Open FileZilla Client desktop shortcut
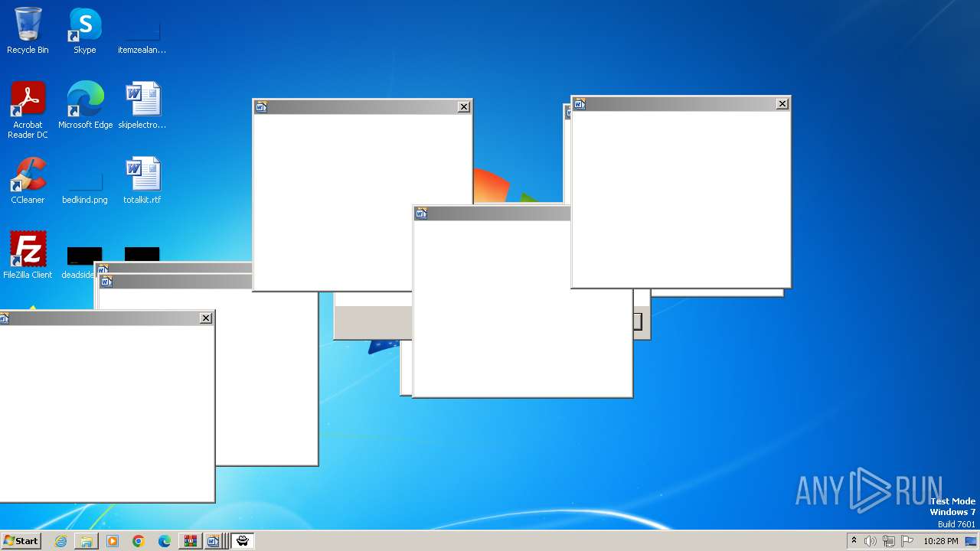The height and width of the screenshot is (551, 980). coord(28,256)
